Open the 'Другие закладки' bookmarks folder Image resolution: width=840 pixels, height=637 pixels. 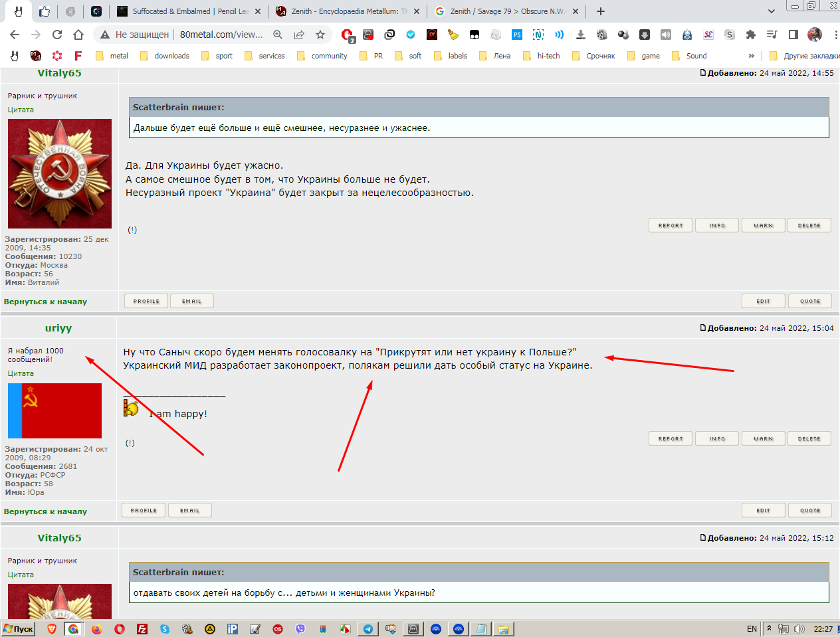803,56
